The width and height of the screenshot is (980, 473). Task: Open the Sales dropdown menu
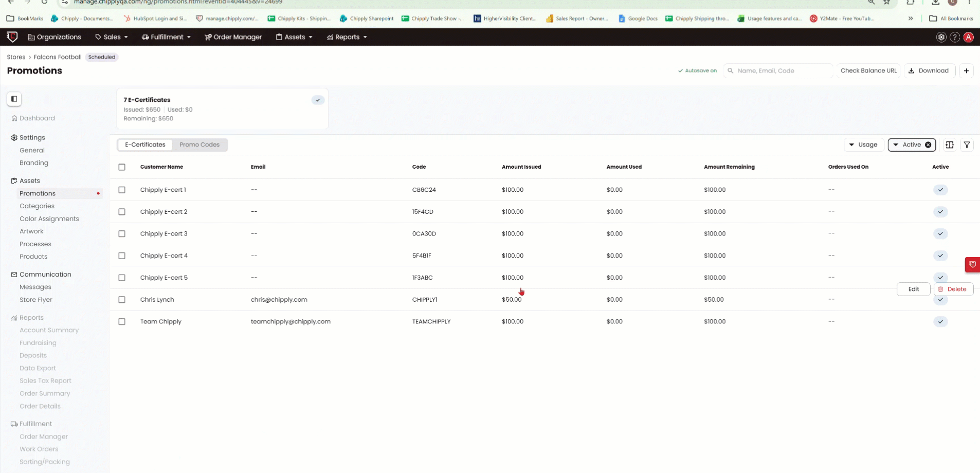pyautogui.click(x=112, y=37)
